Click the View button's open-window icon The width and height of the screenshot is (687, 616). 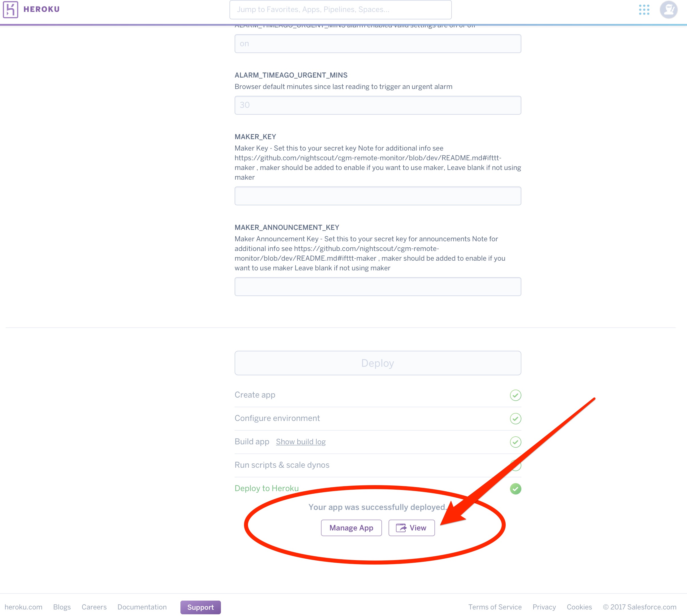coord(401,528)
